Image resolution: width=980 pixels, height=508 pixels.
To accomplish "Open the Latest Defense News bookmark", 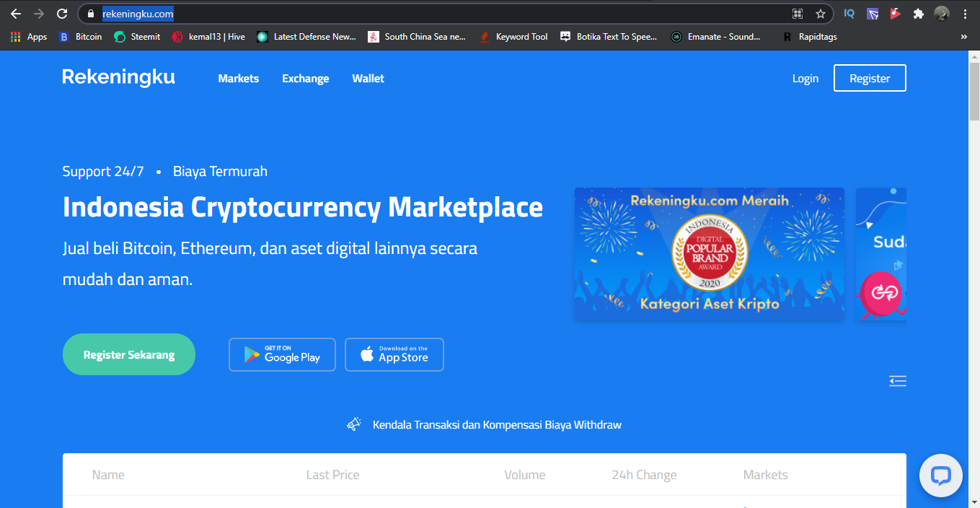I will click(x=306, y=37).
